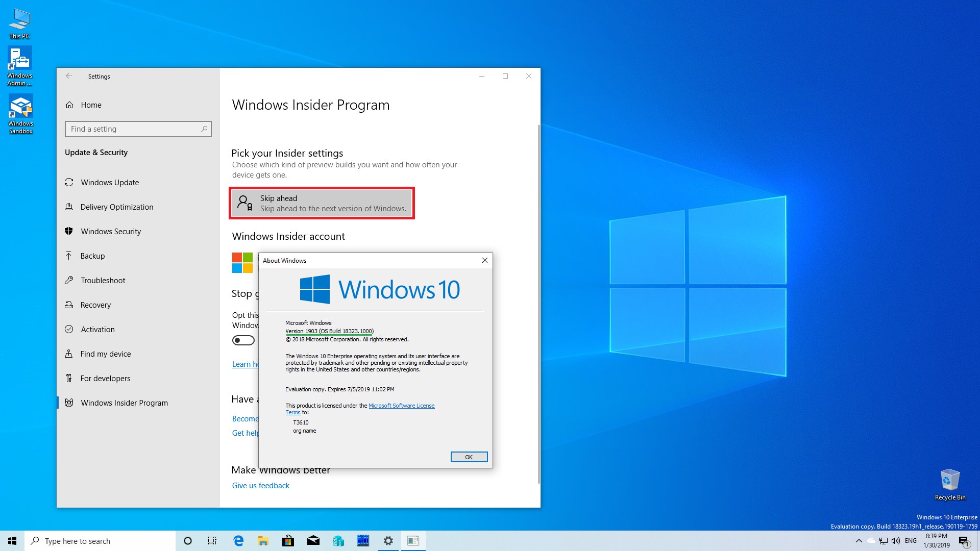
Task: Open Windows Sandbox desktop shortcut
Action: (x=20, y=114)
